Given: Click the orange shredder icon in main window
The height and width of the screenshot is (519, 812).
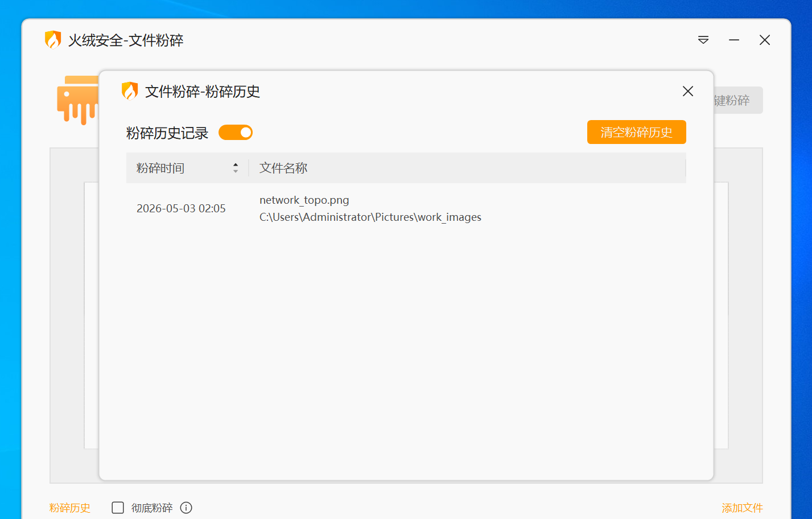Looking at the screenshot, I should [x=78, y=100].
